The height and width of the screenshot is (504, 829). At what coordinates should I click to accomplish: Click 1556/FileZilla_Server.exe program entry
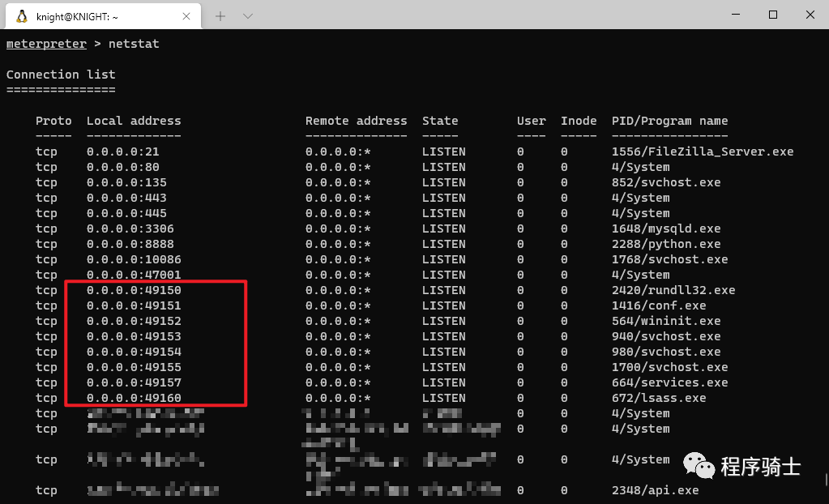click(x=703, y=152)
